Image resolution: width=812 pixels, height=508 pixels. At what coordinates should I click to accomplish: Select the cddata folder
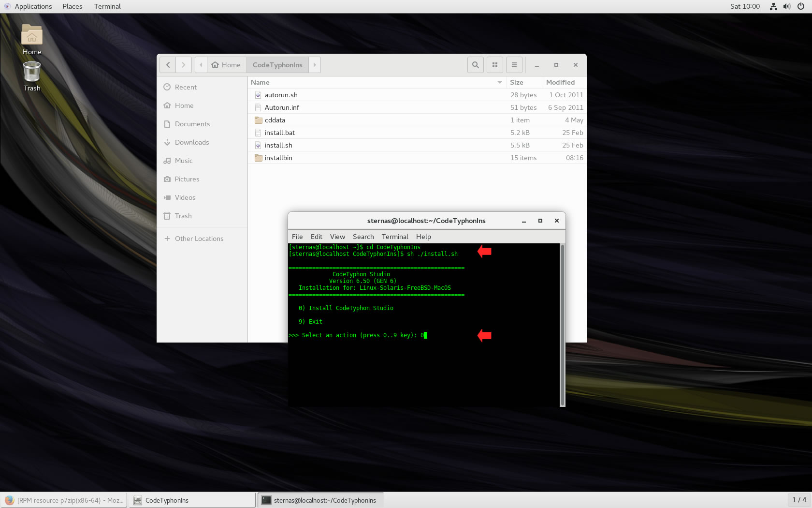click(x=417, y=120)
